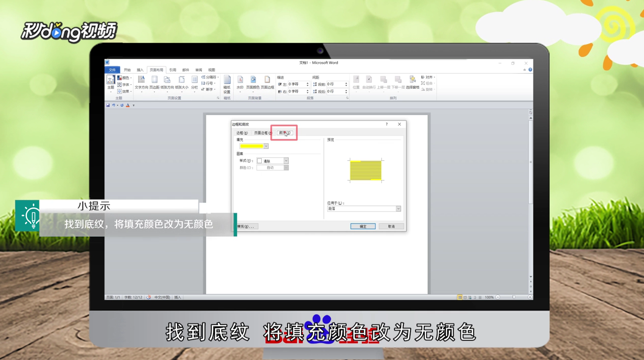The width and height of the screenshot is (644, 360).
Task: Click the left indent 0 字符 field
Action: pos(298,84)
